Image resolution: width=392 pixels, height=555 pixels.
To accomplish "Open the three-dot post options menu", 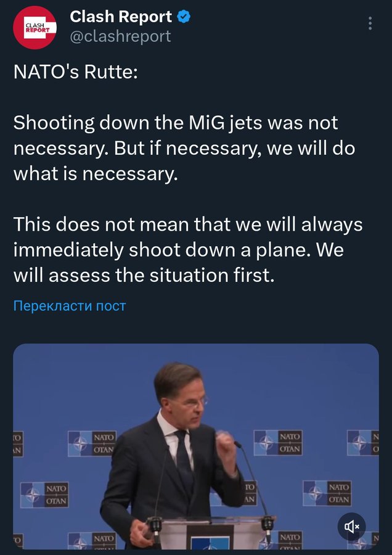I will click(370, 23).
